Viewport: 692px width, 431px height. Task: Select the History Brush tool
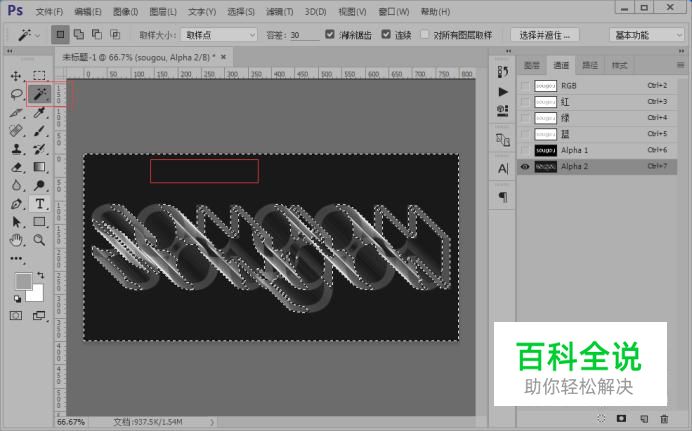coord(39,149)
